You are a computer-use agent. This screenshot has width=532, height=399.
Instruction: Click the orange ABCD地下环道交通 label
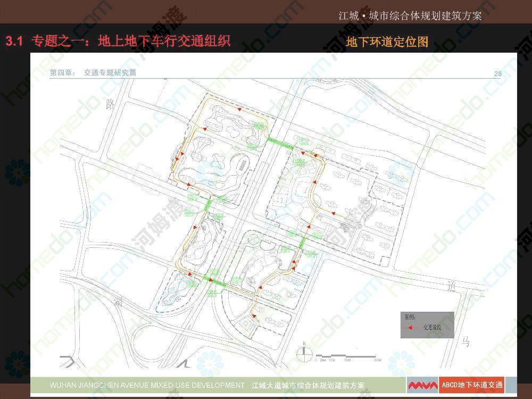click(472, 385)
